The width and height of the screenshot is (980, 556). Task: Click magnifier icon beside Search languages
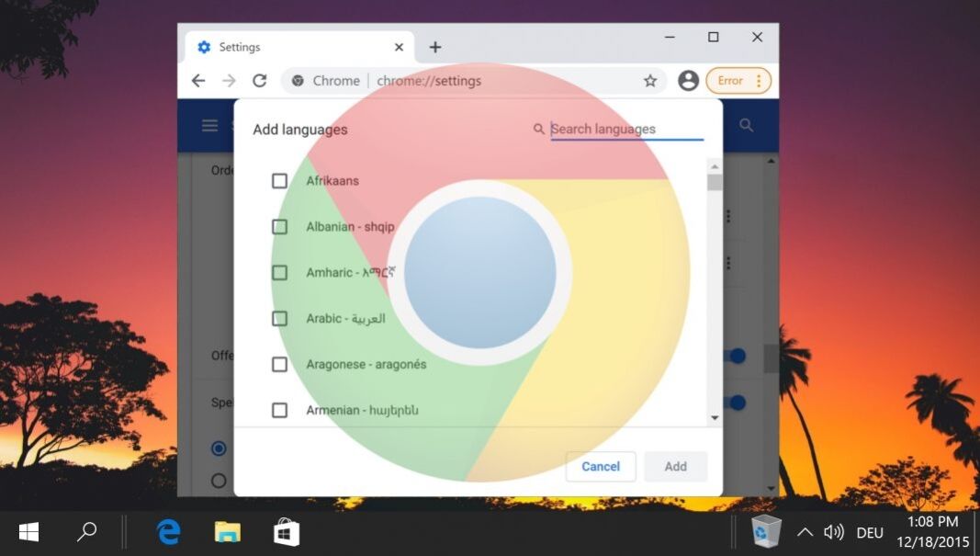point(539,129)
